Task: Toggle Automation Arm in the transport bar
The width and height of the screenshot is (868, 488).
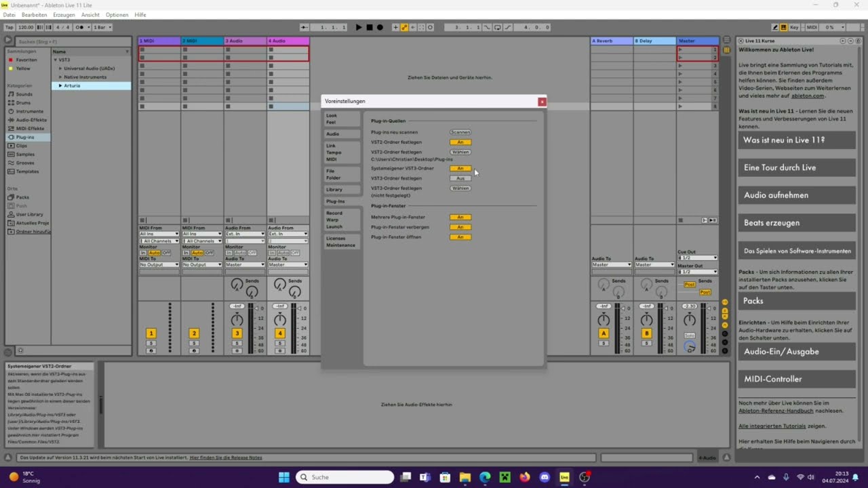Action: (404, 27)
